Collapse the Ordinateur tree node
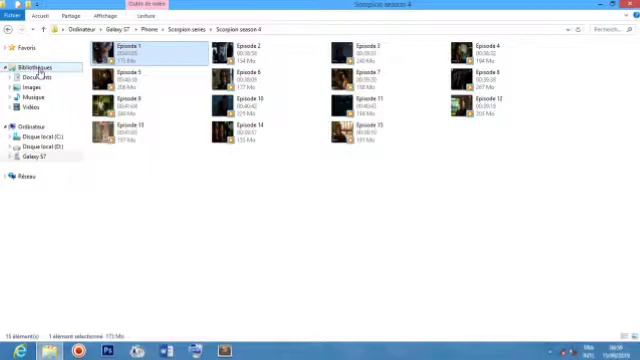 coord(5,127)
